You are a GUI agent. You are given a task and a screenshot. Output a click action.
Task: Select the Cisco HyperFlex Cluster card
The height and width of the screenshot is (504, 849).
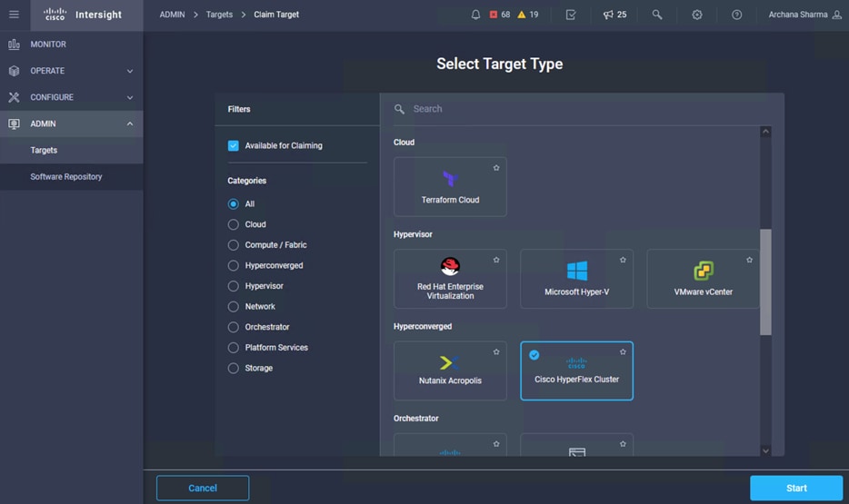[576, 371]
